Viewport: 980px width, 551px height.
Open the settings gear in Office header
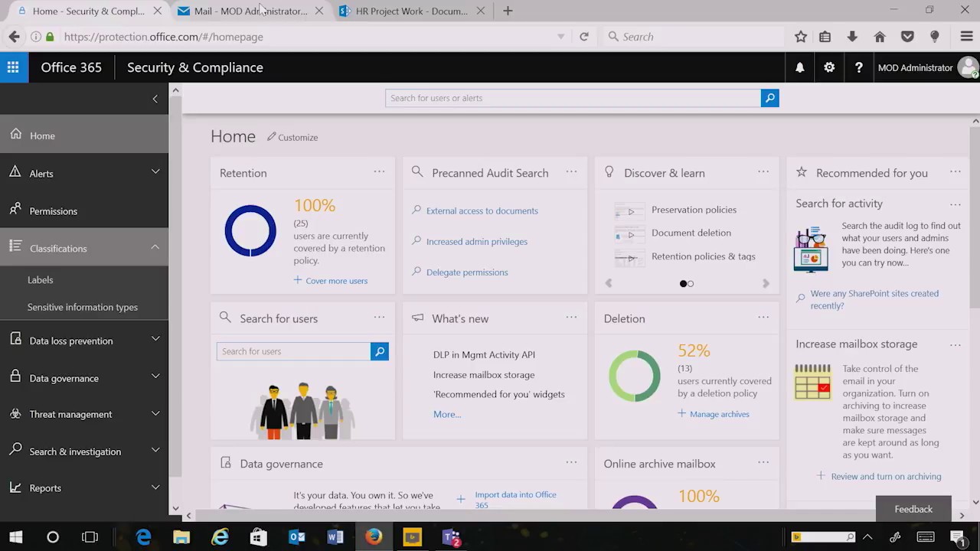click(829, 67)
